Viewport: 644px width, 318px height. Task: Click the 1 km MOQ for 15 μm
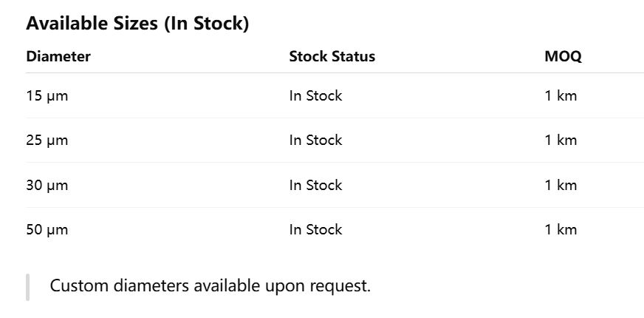tap(561, 95)
